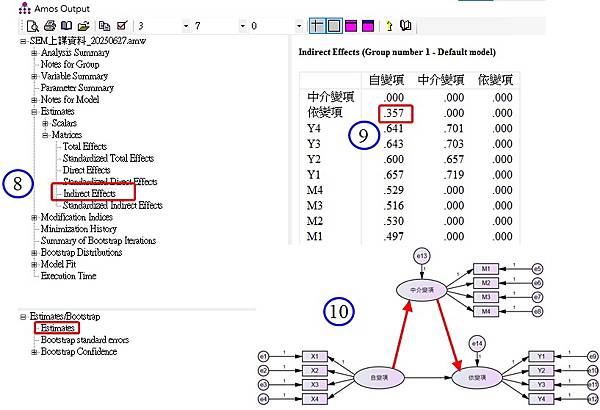Select Summary of Bootstrap Iterations
This screenshot has height=410, width=600.
pos(98,241)
